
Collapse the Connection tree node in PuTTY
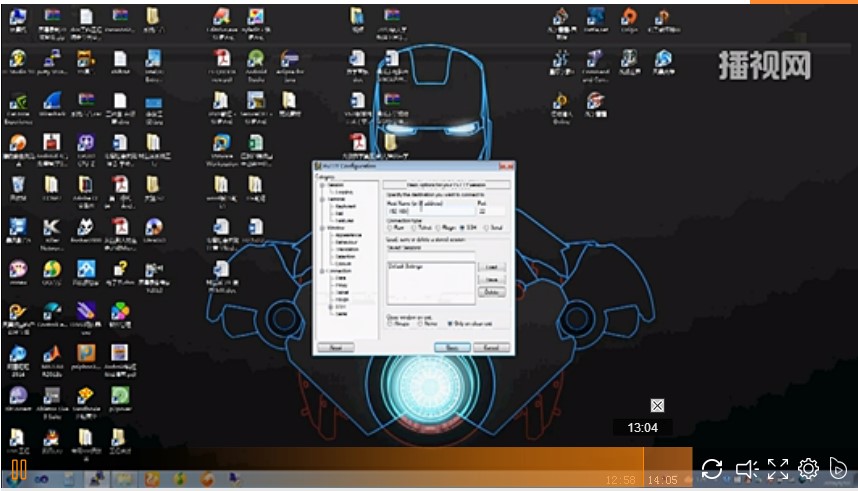322,271
